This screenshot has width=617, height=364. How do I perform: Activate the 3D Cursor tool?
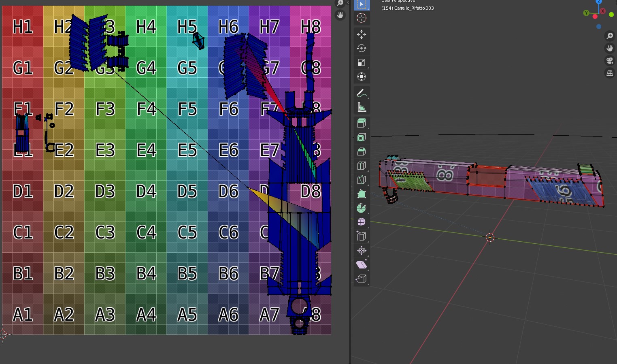[x=362, y=18]
